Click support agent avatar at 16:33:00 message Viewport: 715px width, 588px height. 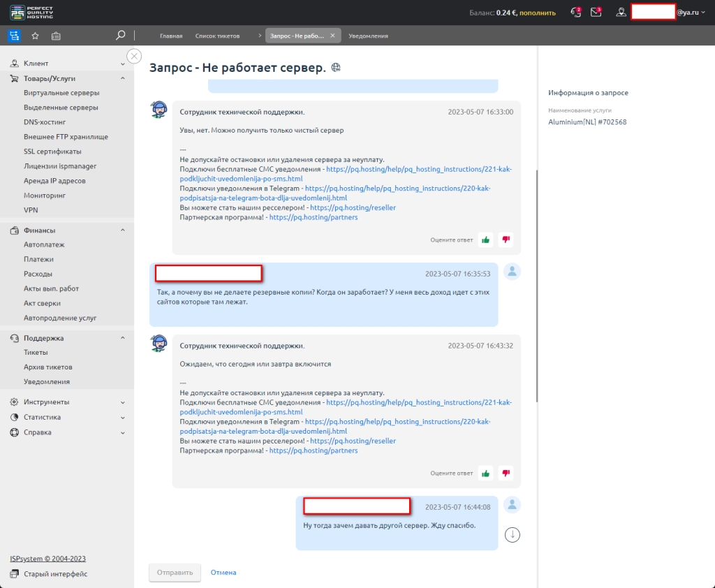(x=159, y=110)
